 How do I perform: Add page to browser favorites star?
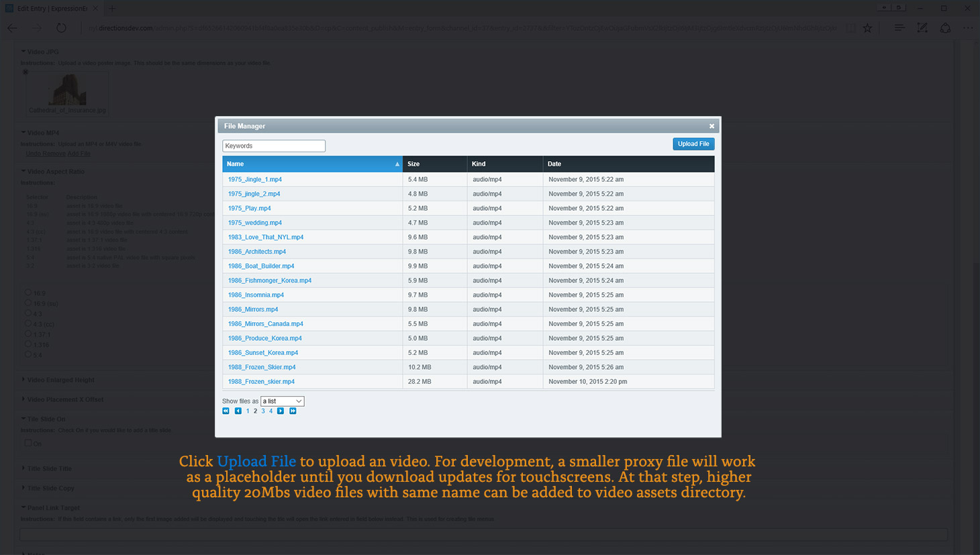(868, 28)
